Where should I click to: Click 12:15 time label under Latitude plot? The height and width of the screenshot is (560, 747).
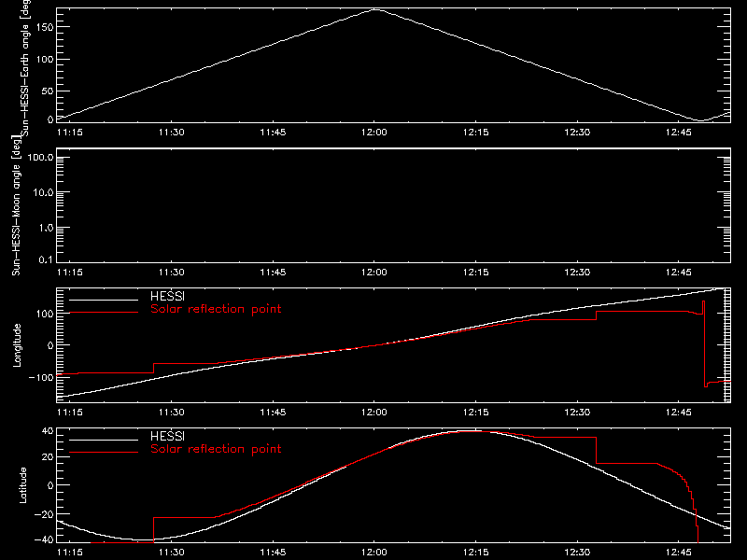tap(475, 552)
